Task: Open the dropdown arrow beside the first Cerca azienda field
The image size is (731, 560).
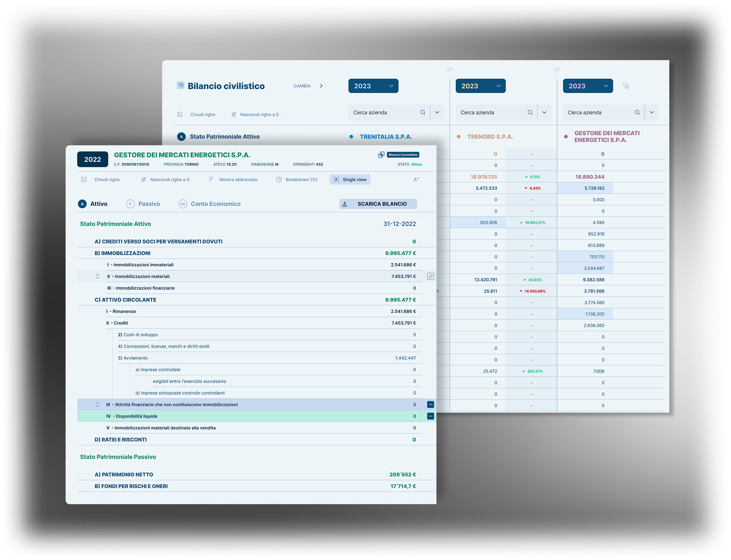Action: click(437, 112)
